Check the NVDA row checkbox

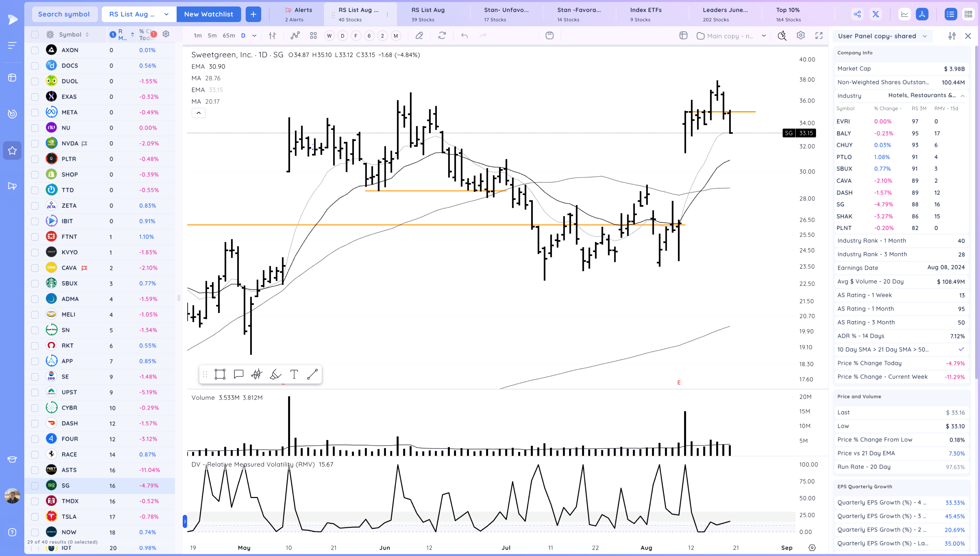tap(35, 144)
